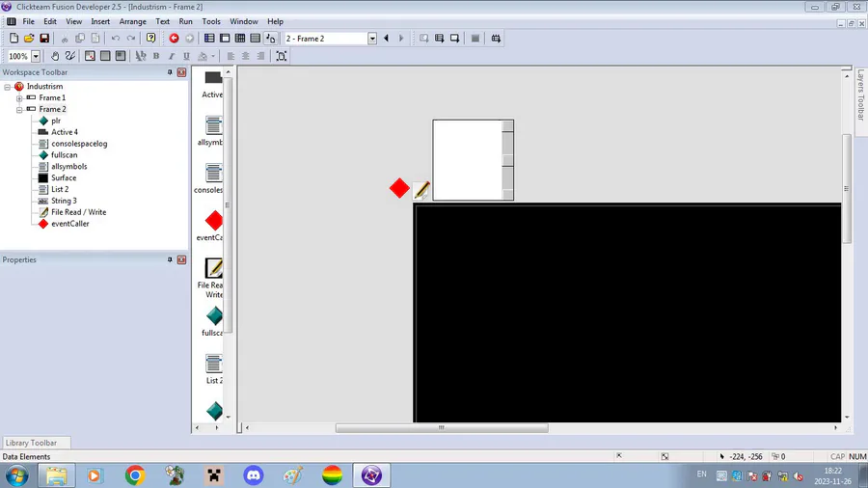
Task: Open the Run menu
Action: [x=185, y=21]
